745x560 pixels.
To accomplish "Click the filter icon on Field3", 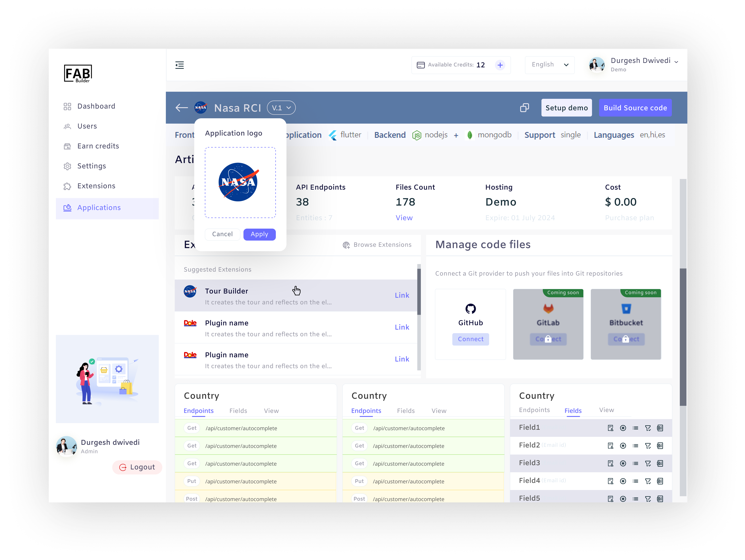I will [x=648, y=463].
